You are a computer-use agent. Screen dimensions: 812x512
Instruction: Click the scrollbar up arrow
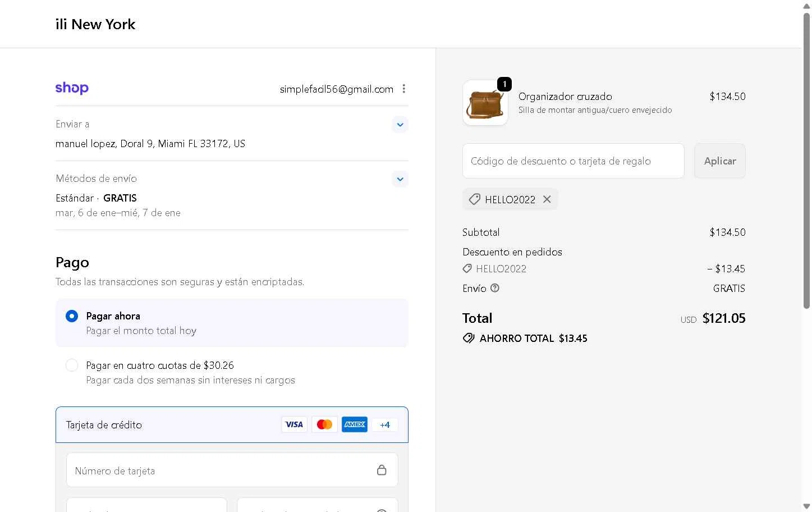coord(806,5)
